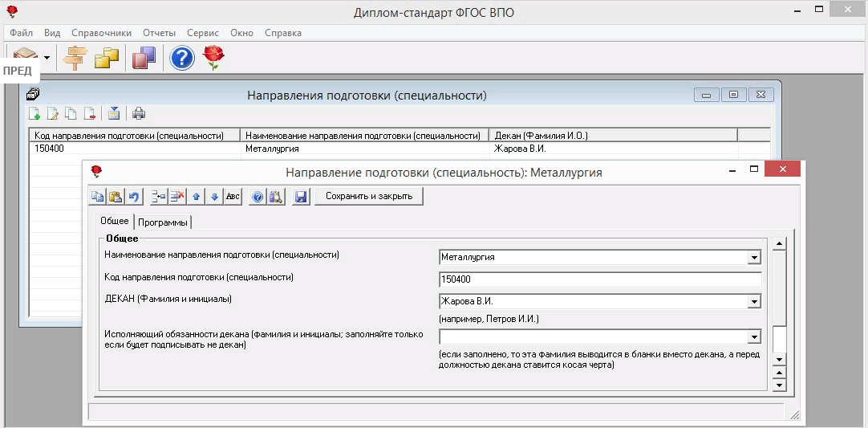Click the add new record icon
This screenshot has height=428, width=868.
34,113
